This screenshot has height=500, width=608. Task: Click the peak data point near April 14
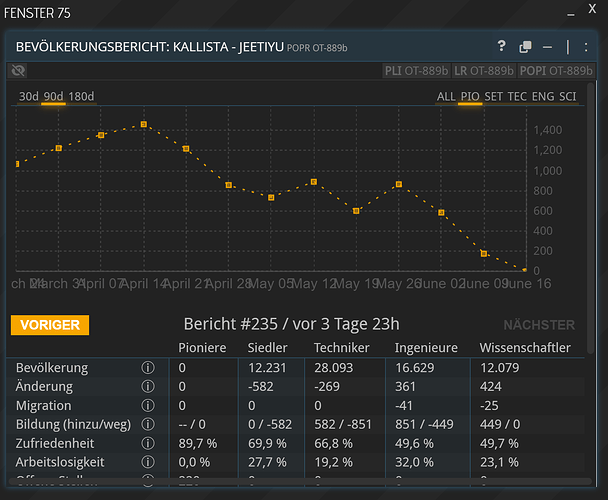pos(144,124)
